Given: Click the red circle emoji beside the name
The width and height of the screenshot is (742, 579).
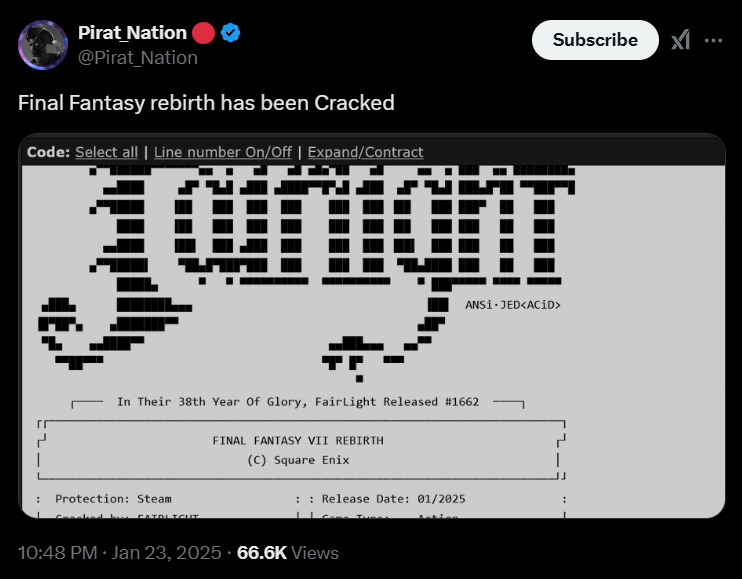Looking at the screenshot, I should (203, 33).
